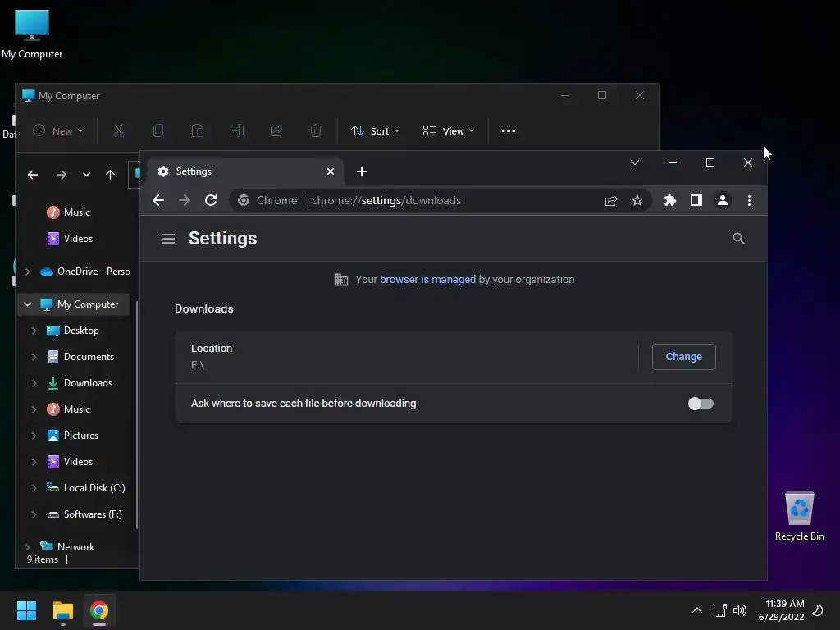Click the Change location button
The height and width of the screenshot is (630, 840).
pos(683,357)
